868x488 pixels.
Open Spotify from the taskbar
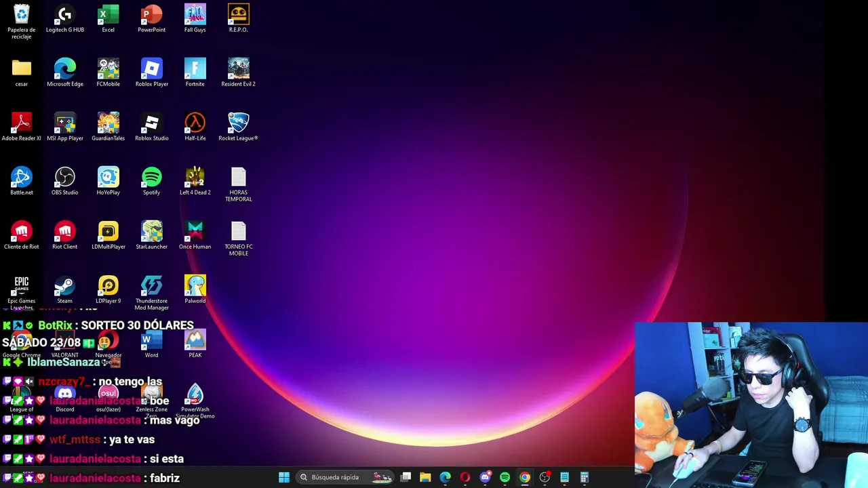505,477
